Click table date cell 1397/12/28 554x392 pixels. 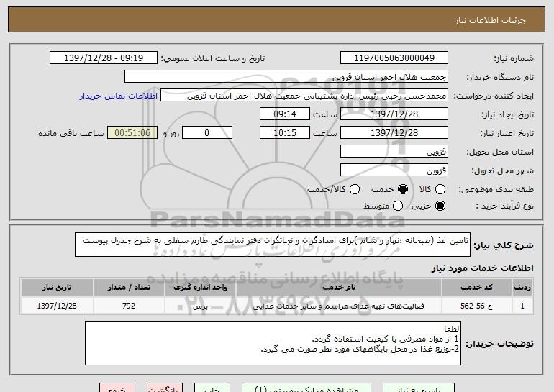click(x=57, y=306)
